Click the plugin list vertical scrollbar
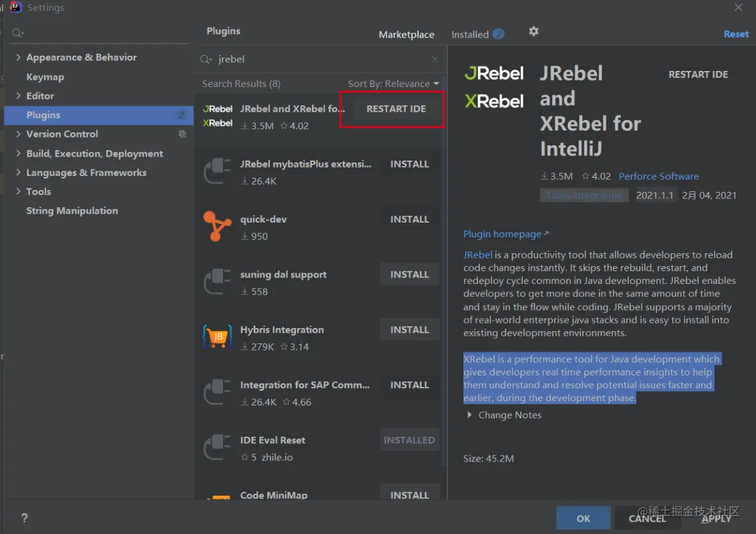 (x=444, y=270)
